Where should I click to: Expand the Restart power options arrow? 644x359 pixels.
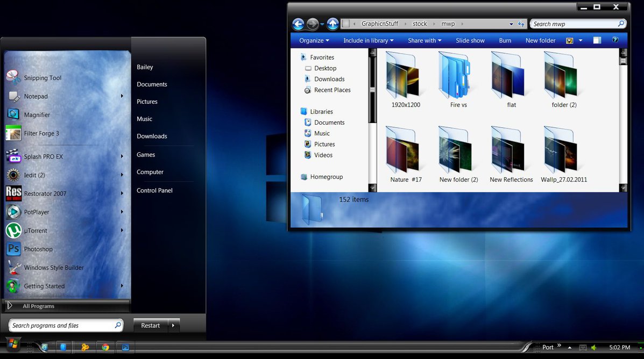(x=173, y=325)
